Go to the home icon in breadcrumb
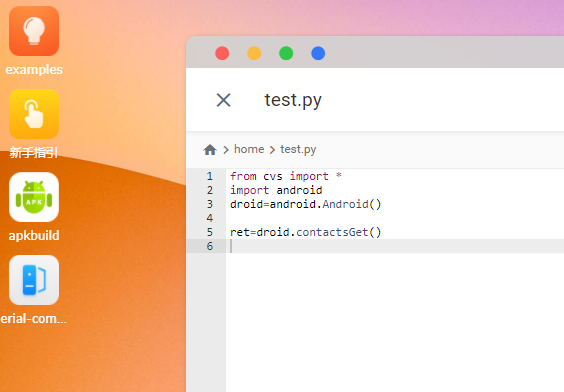 tap(210, 150)
